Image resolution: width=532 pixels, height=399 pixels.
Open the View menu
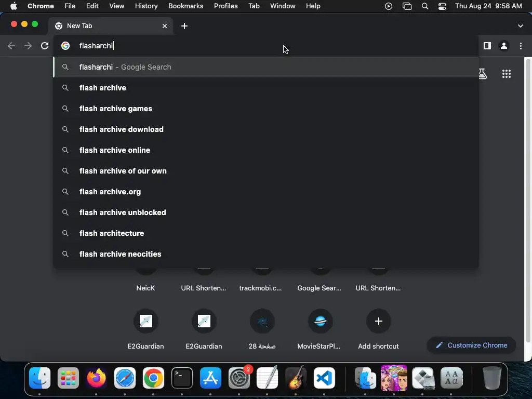click(x=117, y=6)
